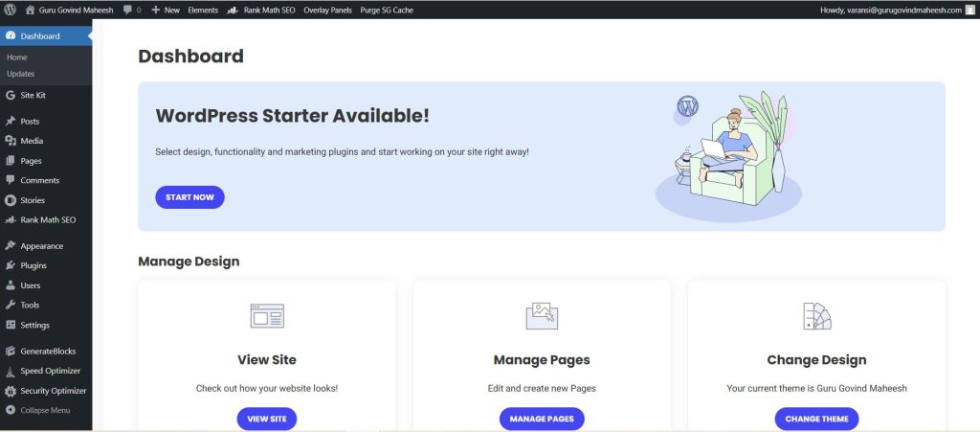
Task: Click the Tools wrench icon
Action: click(10, 306)
